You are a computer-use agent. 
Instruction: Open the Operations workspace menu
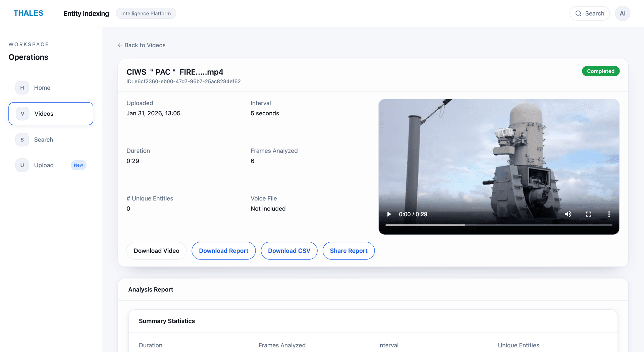28,57
